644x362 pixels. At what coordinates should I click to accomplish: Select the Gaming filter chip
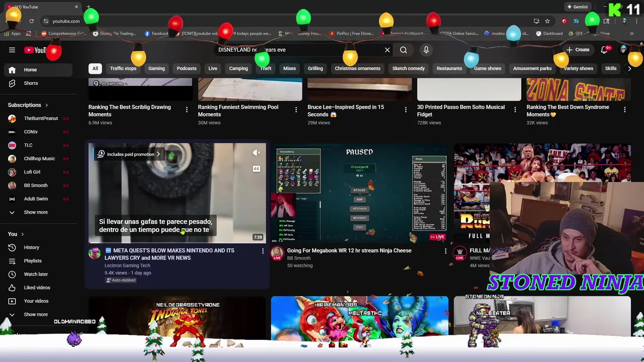[x=156, y=68]
